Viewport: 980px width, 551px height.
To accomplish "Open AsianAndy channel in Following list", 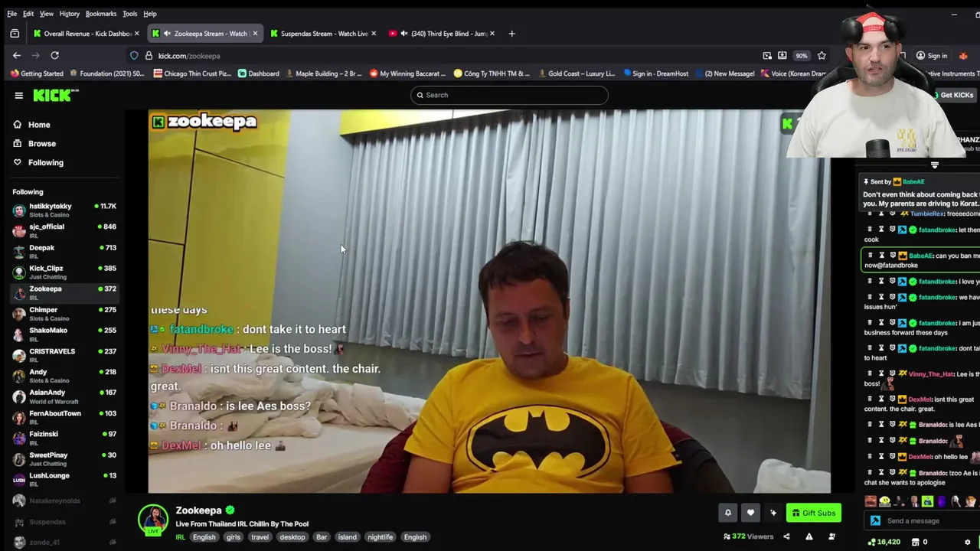I will (64, 396).
